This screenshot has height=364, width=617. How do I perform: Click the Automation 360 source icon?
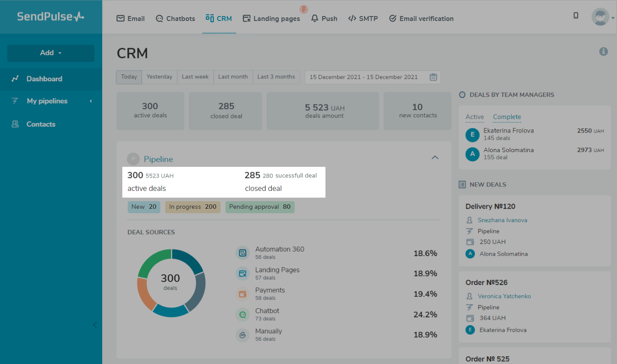click(x=242, y=253)
